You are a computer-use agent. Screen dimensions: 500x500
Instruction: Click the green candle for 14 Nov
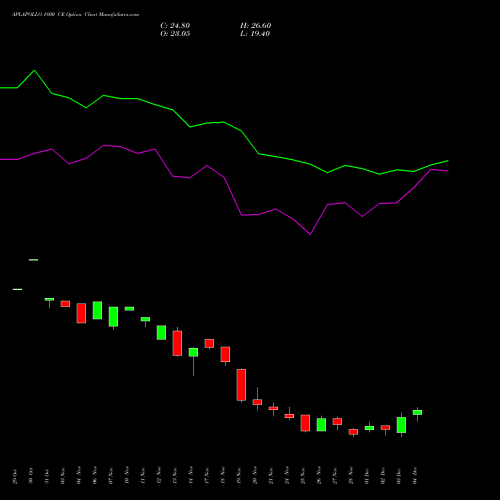[x=193, y=352]
